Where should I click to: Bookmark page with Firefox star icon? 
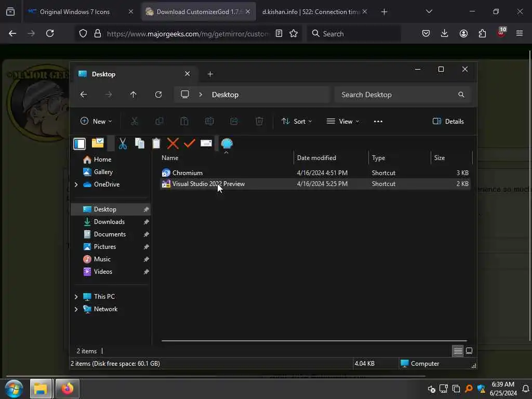(294, 33)
